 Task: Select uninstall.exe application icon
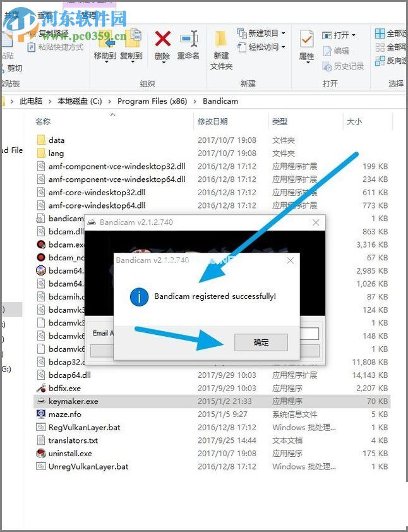(40, 453)
